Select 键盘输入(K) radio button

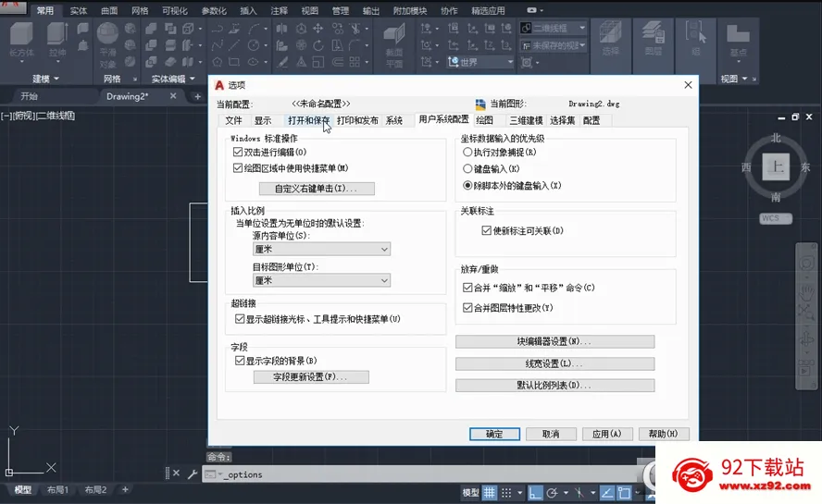pos(467,168)
